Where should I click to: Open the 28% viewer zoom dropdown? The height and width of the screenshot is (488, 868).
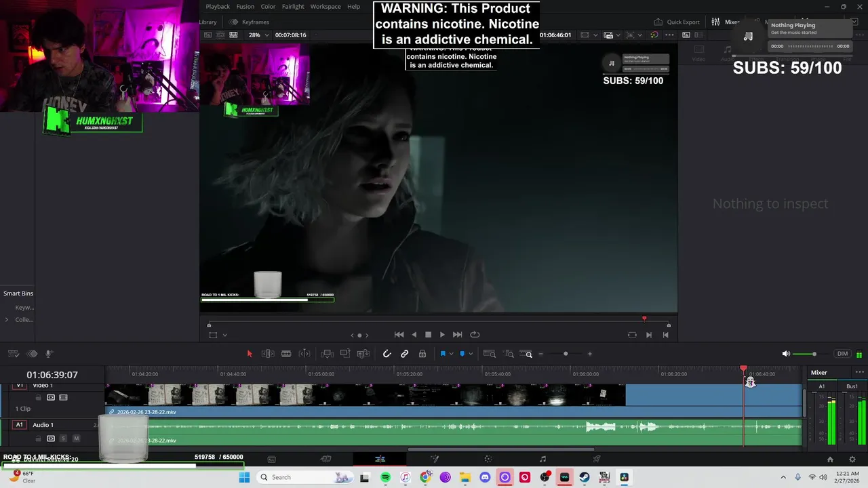tap(258, 35)
